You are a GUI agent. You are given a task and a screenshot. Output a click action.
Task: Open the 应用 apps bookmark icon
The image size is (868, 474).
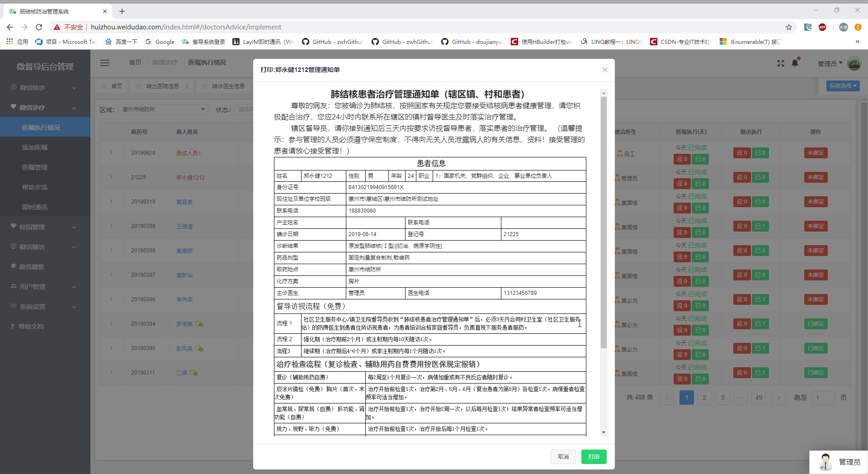point(17,42)
